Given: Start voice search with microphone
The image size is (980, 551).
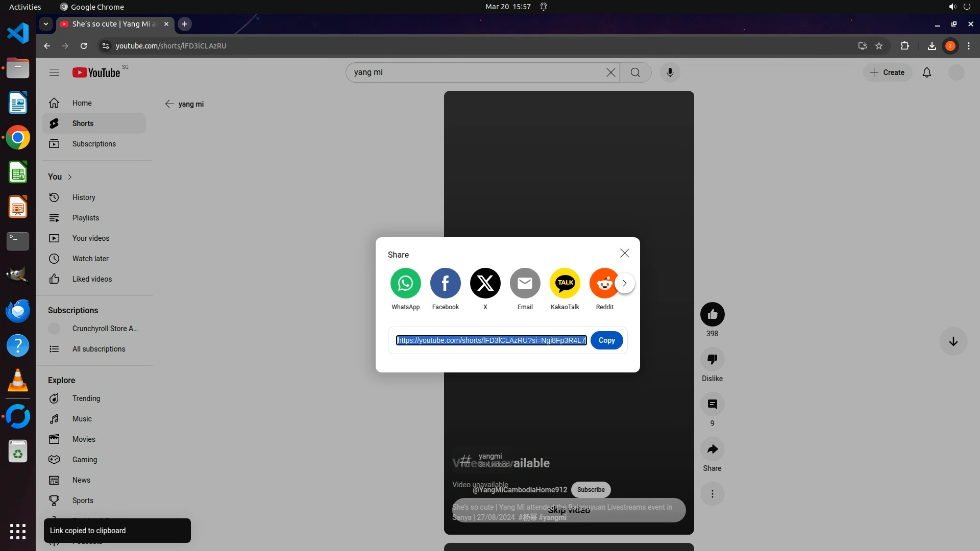Looking at the screenshot, I should pyautogui.click(x=670, y=72).
